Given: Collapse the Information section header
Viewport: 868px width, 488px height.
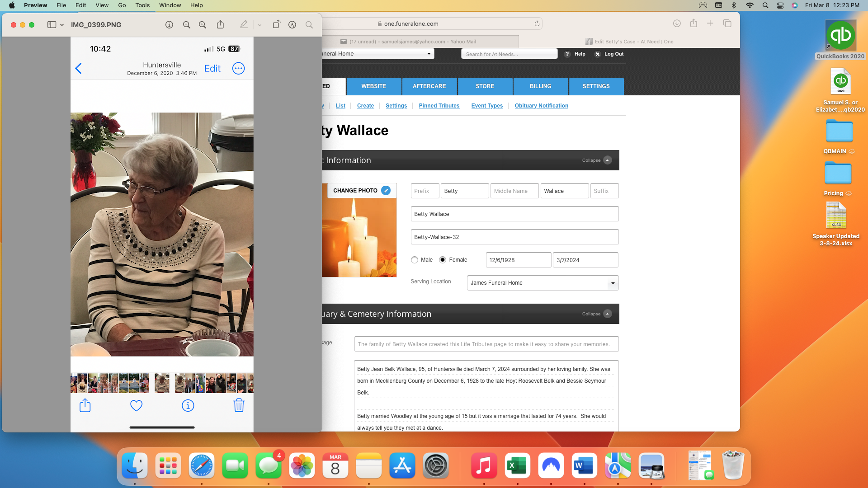Looking at the screenshot, I should tap(608, 160).
